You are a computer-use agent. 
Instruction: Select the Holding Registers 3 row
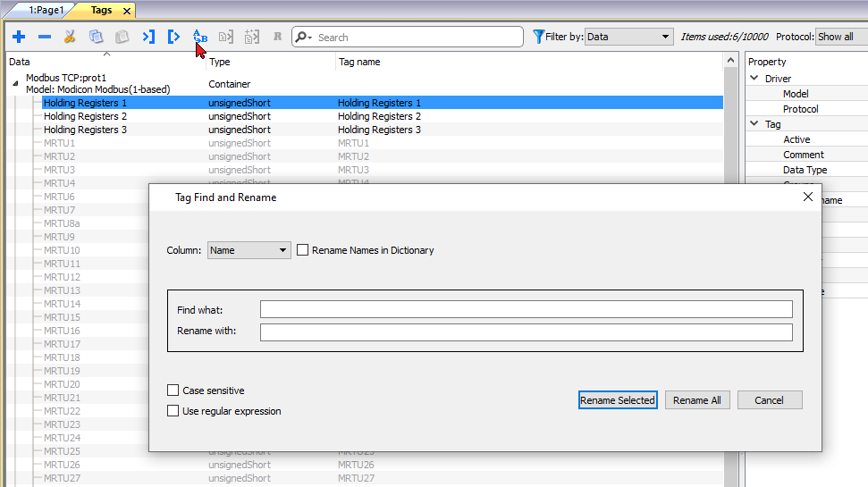382,130
